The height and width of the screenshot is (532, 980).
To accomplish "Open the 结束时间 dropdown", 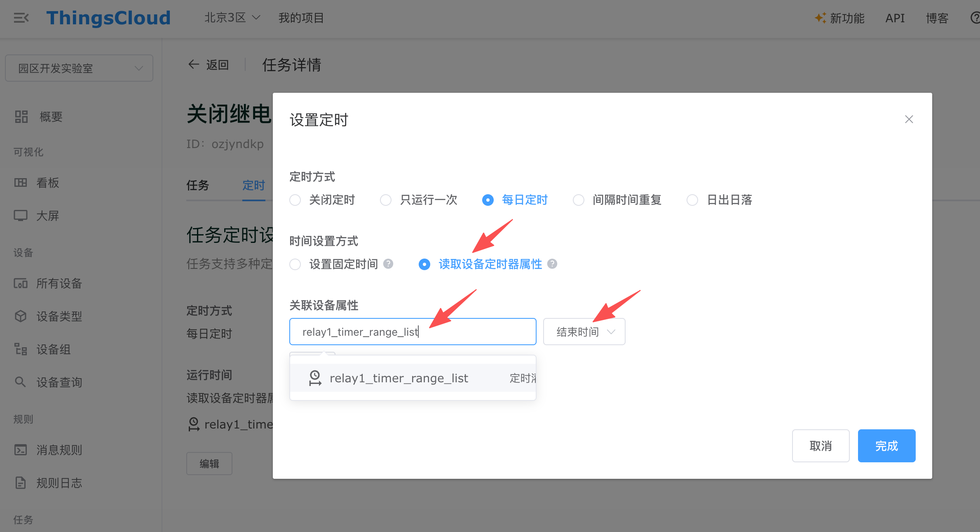I will (584, 332).
